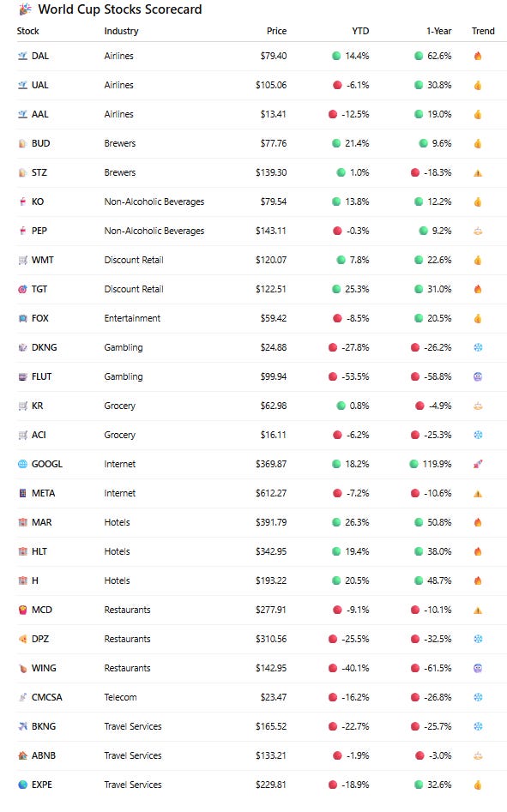Select the WING stock ticker
507x812 pixels.
pyautogui.click(x=44, y=668)
